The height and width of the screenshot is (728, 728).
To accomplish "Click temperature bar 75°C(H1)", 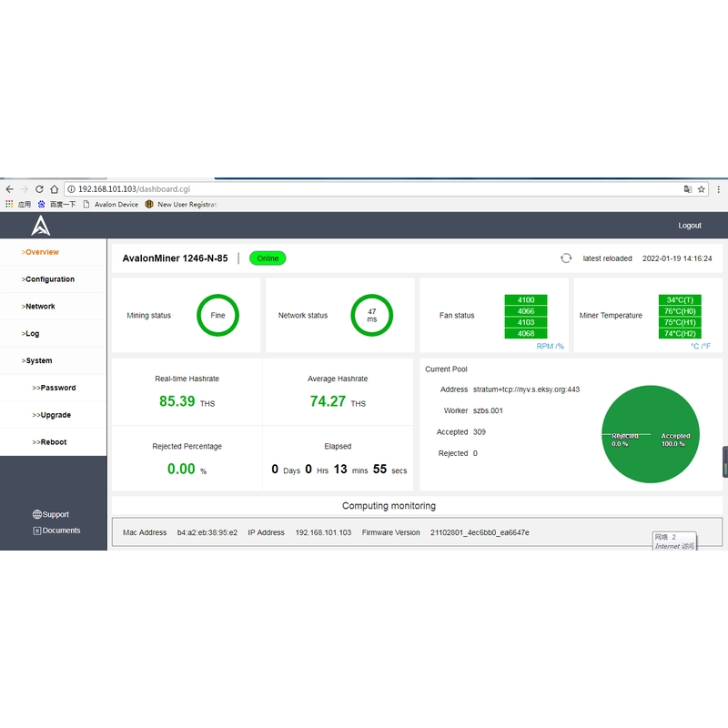I will coord(680,322).
